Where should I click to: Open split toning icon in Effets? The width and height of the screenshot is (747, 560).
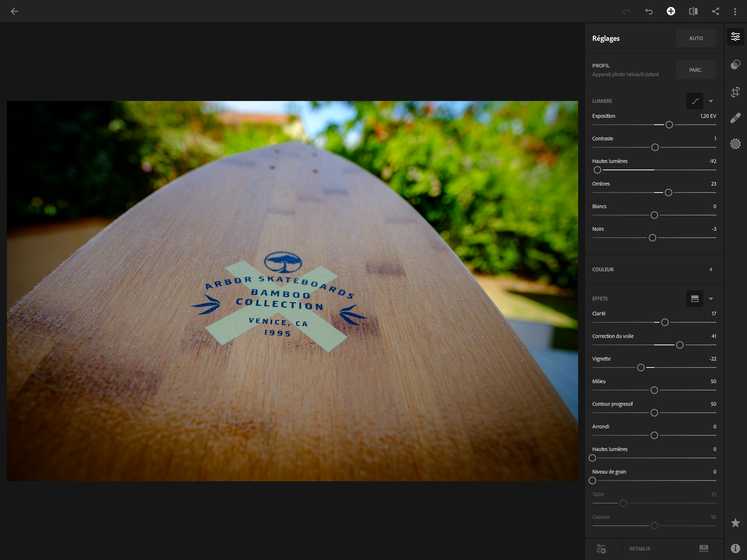tap(695, 299)
